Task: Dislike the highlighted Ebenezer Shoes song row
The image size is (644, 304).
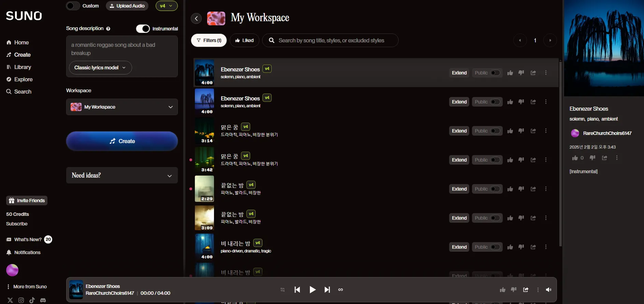Action: coord(521,73)
